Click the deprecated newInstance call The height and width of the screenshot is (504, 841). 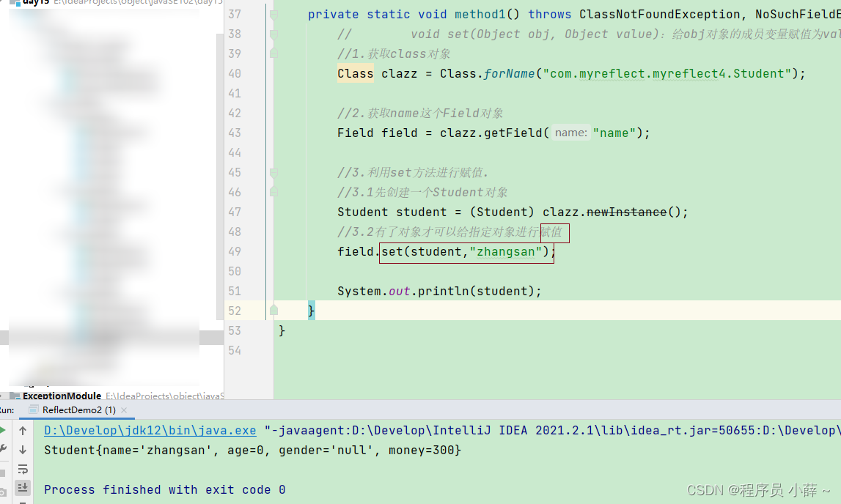(626, 212)
